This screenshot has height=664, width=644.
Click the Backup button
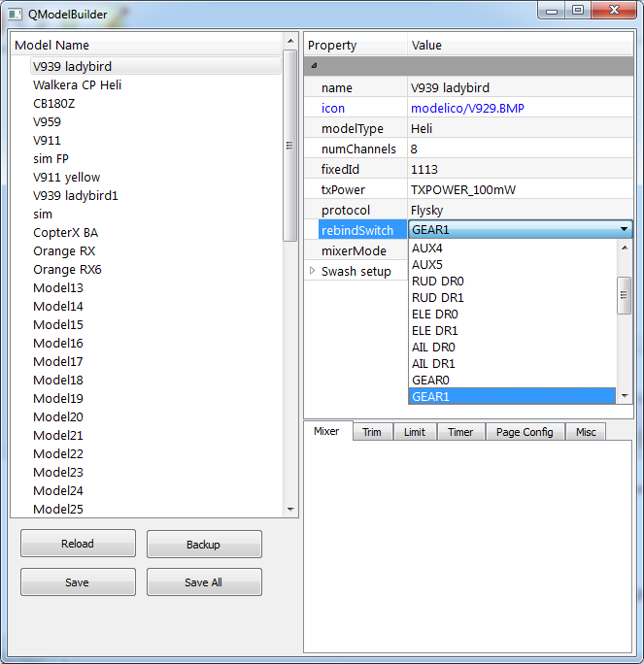204,545
